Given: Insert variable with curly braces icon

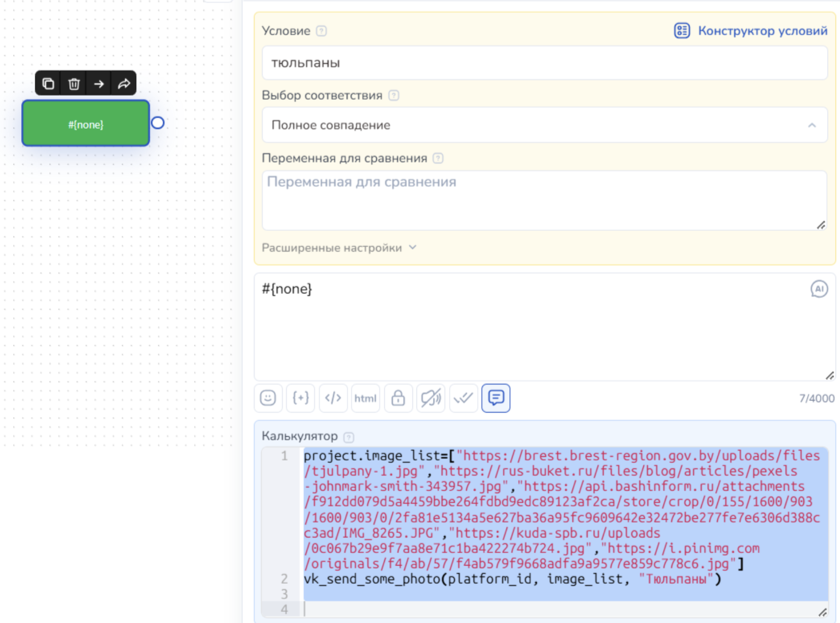Looking at the screenshot, I should click(x=301, y=398).
